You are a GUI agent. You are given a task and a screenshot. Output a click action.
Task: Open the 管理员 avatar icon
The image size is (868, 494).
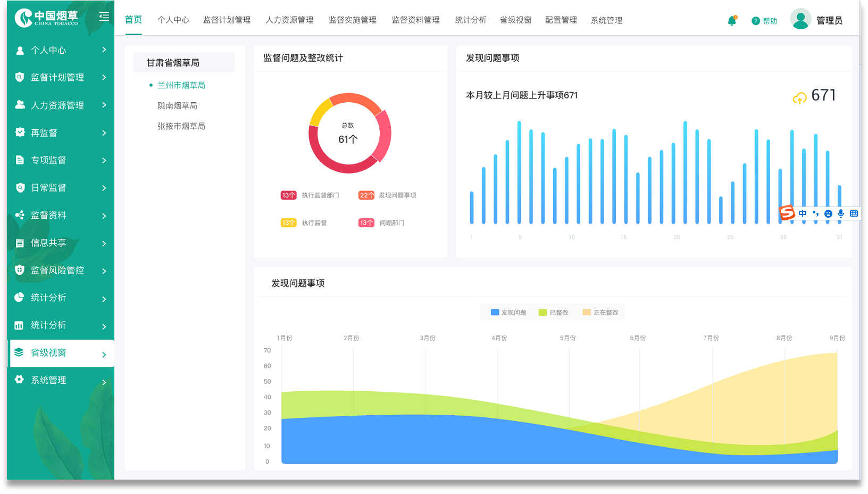(800, 19)
